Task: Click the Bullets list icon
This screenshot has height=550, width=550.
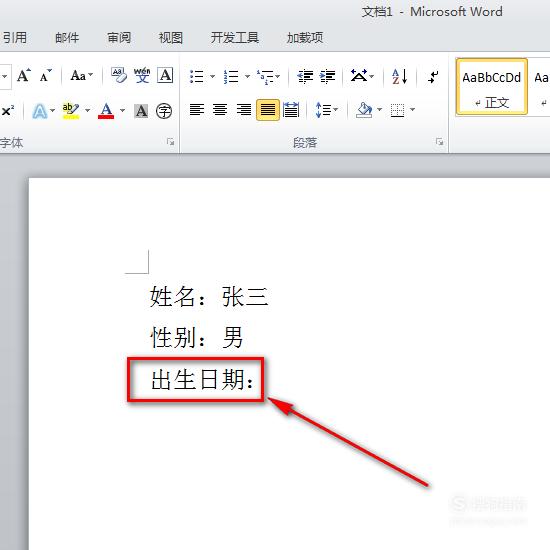Action: pyautogui.click(x=197, y=76)
